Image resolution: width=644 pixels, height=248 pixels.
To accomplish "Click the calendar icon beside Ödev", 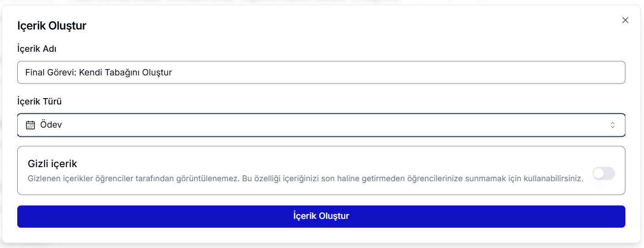I will coord(30,125).
